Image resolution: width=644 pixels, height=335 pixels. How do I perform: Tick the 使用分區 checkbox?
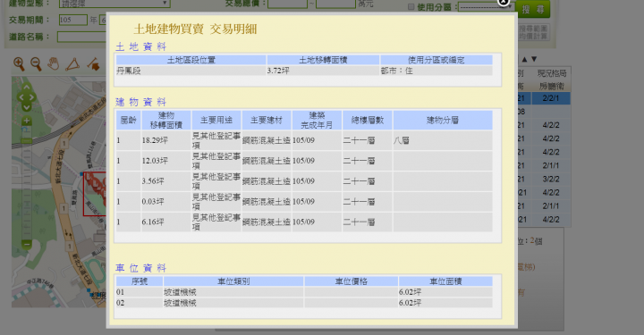point(411,7)
